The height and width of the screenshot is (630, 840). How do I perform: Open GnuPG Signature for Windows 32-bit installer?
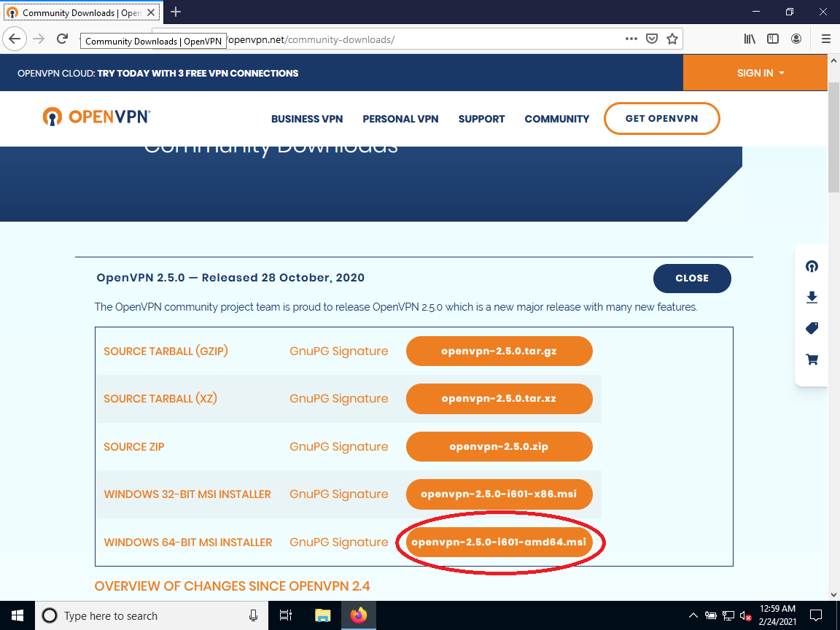click(338, 494)
